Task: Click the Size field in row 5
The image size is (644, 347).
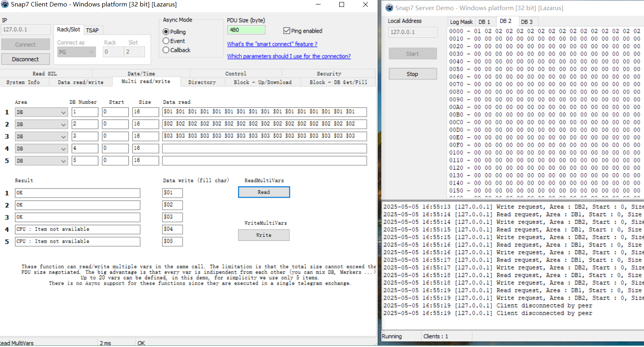Action: 146,161
